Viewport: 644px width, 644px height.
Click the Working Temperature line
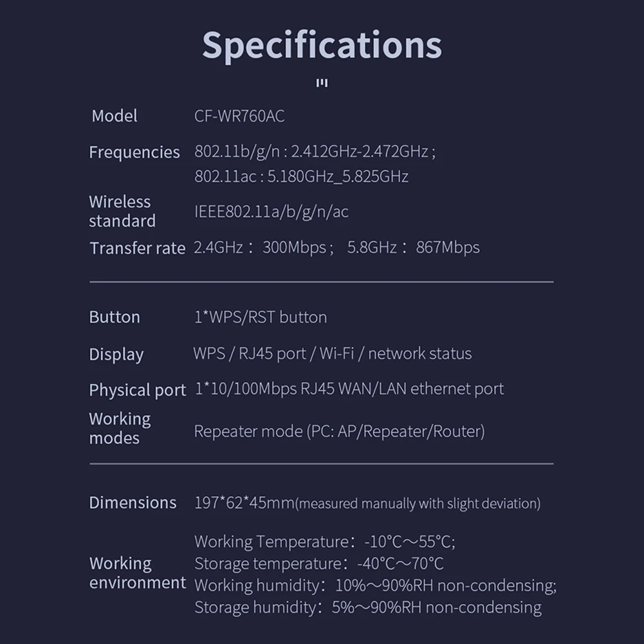[324, 542]
